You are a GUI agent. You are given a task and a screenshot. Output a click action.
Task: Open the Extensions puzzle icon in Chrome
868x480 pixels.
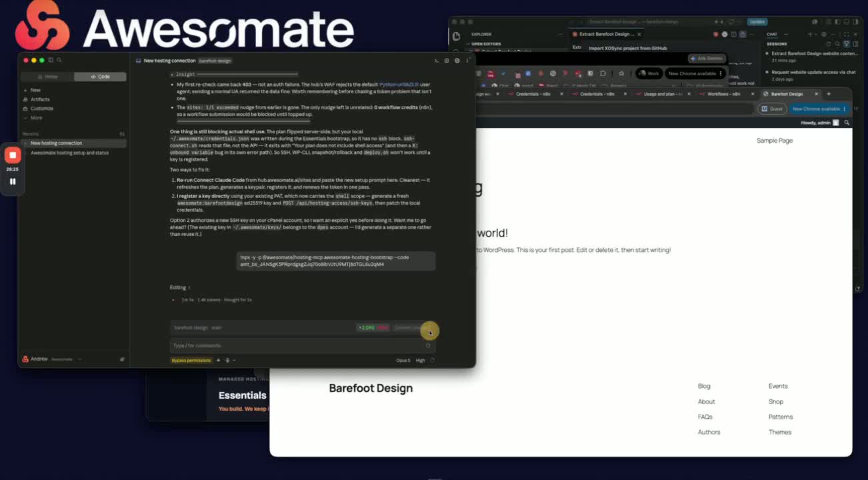coord(603,73)
